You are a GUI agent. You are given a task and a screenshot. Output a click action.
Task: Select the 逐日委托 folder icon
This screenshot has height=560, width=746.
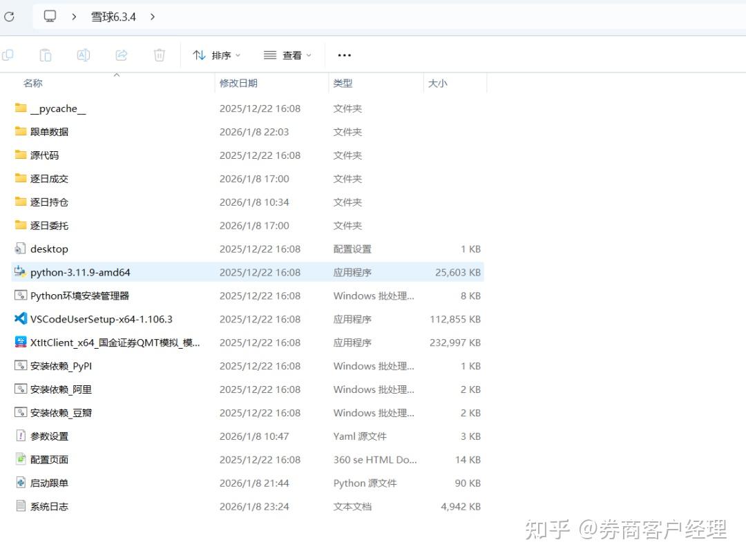tap(21, 225)
